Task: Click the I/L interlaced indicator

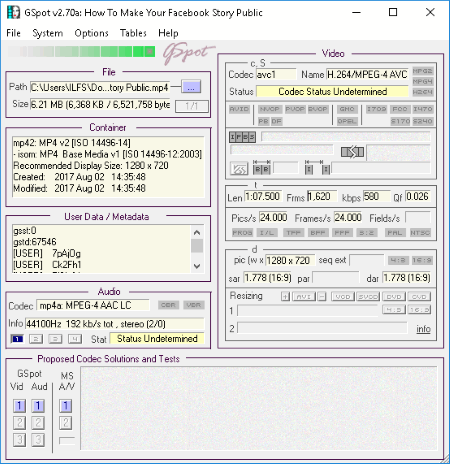Action: pyautogui.click(x=267, y=232)
